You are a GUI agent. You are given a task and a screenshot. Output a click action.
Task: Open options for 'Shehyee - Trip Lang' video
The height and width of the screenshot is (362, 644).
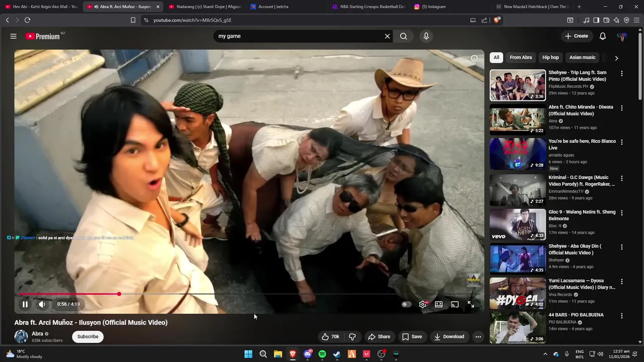coord(622,73)
